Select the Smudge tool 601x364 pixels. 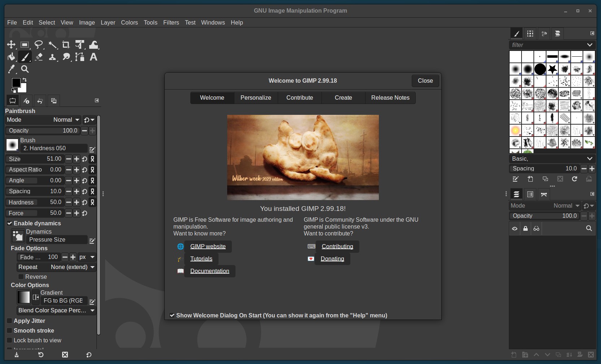pos(66,57)
